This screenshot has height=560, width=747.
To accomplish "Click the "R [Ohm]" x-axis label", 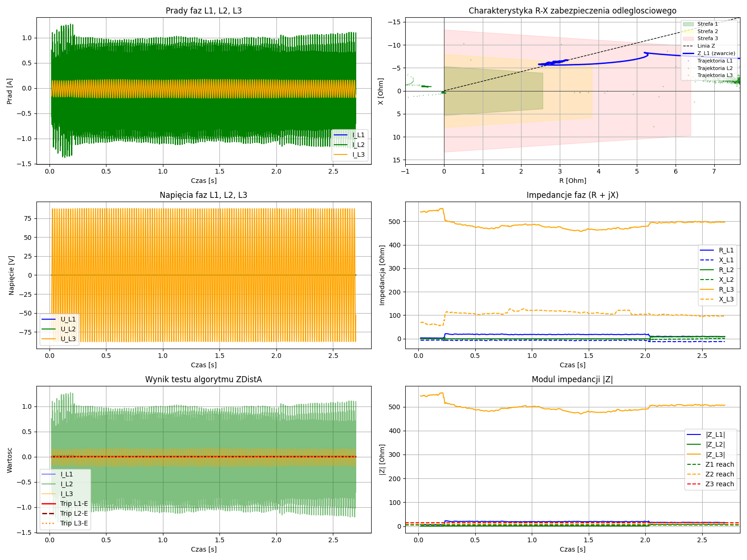I will 572,181.
